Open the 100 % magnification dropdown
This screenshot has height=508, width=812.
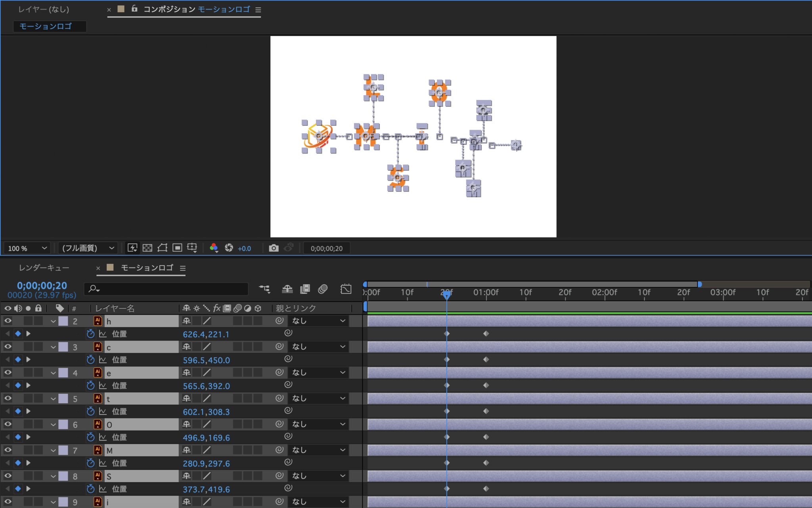tap(27, 248)
